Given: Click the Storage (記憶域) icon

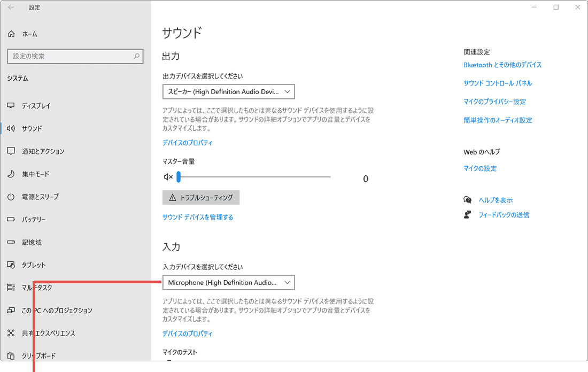Looking at the screenshot, I should pyautogui.click(x=11, y=242).
